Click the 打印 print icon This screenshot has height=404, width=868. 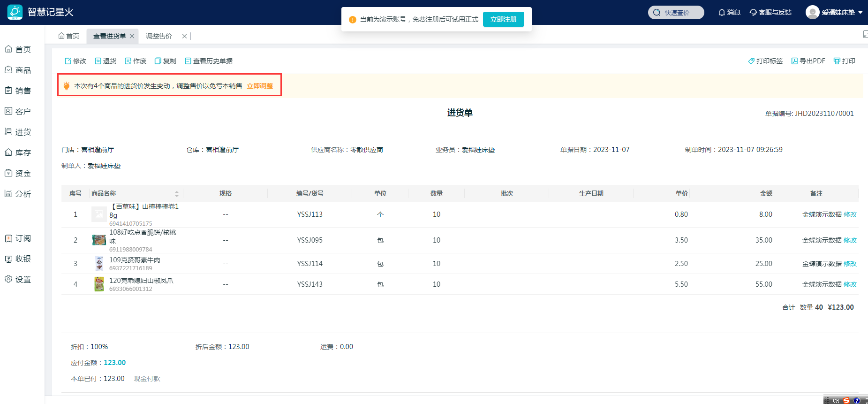coord(837,61)
